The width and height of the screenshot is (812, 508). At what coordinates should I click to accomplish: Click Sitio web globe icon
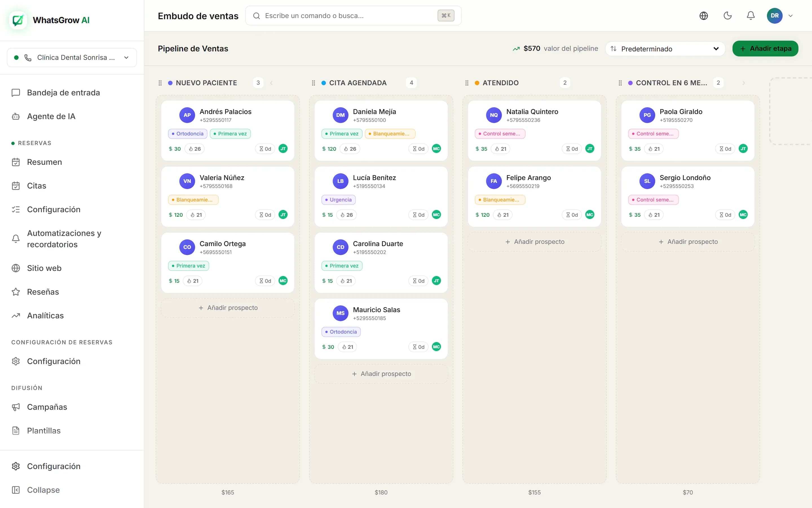(x=16, y=268)
